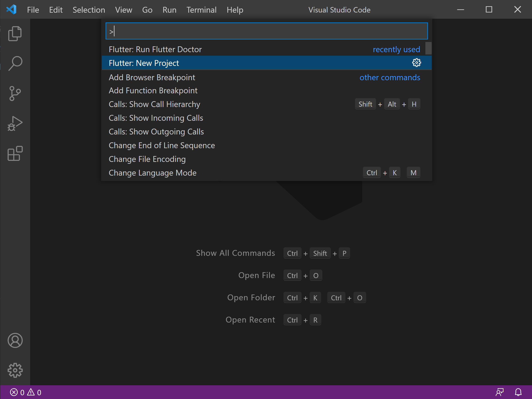Choose Change Language Mode command

(153, 173)
